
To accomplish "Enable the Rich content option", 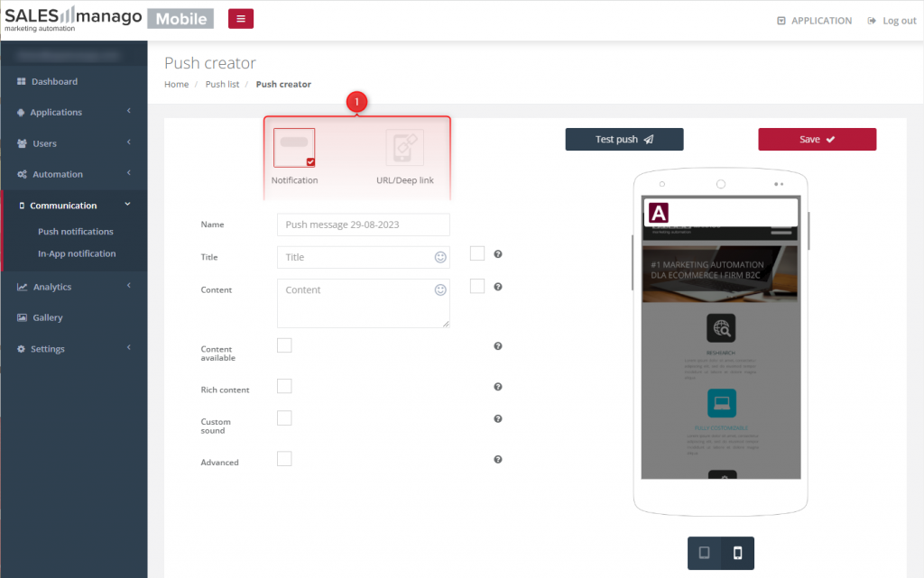I will pos(284,386).
